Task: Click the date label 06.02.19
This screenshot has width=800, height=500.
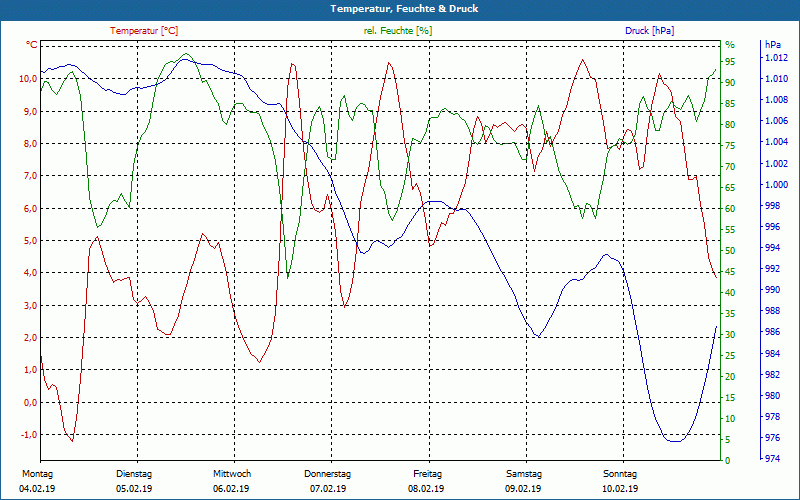Action: pos(231,489)
